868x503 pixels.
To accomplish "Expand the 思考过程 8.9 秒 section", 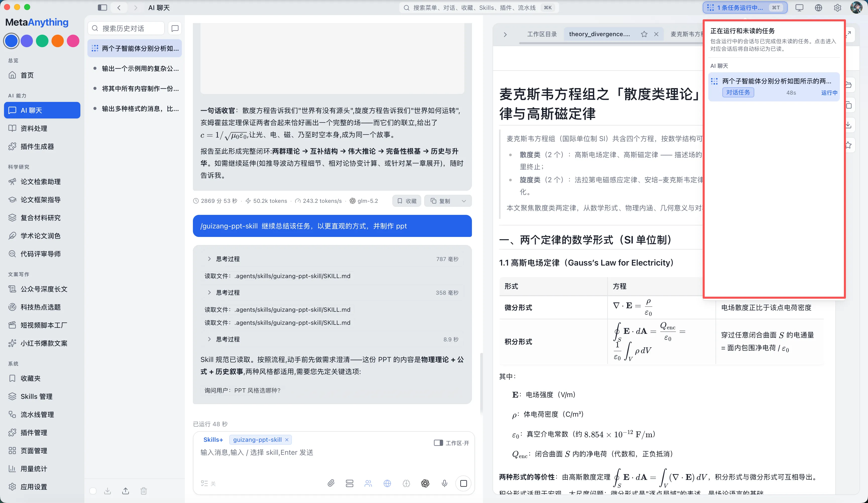I will tap(332, 339).
